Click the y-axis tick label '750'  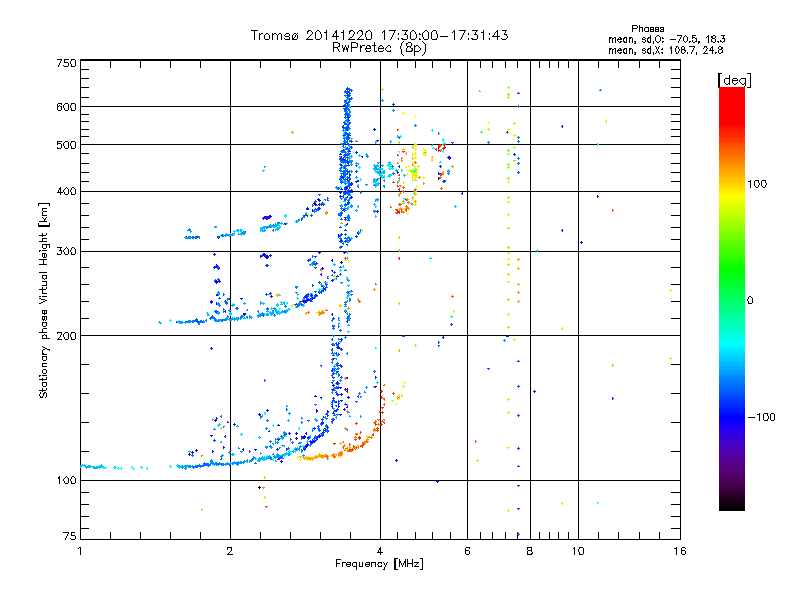66,63
